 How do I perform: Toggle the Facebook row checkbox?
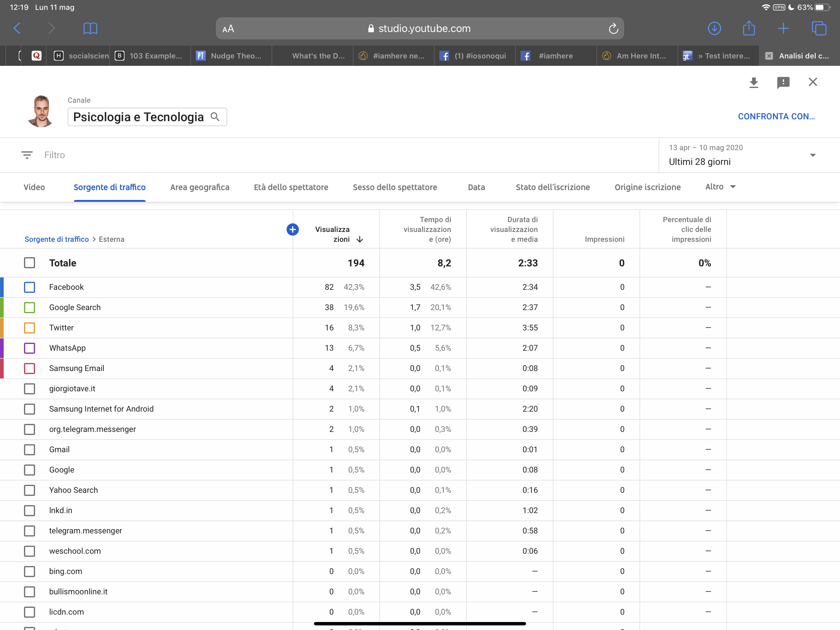click(29, 287)
